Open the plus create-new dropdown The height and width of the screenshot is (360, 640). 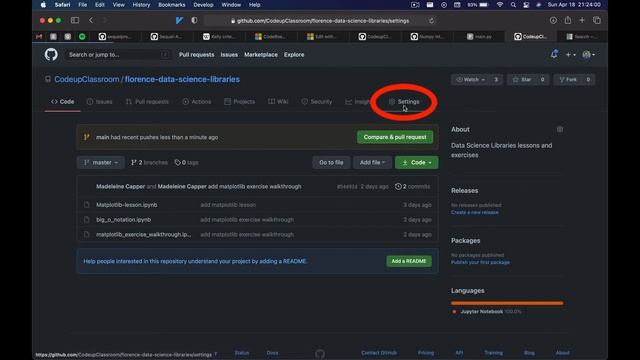[x=570, y=55]
